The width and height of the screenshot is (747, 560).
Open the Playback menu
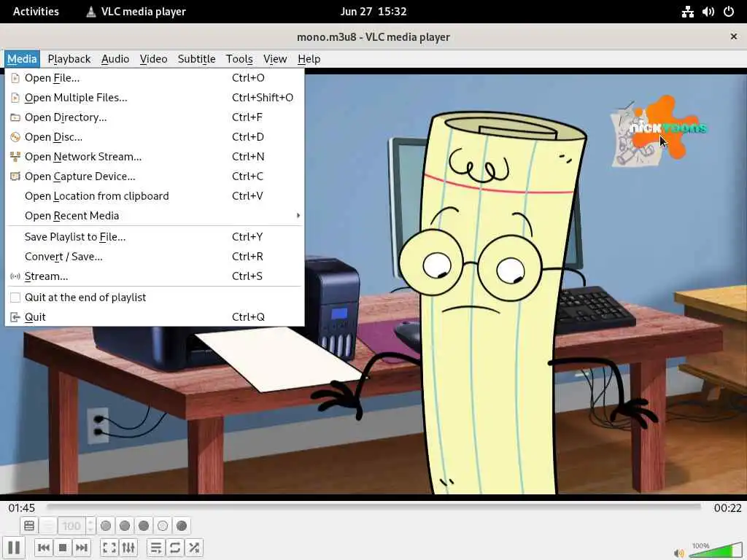coord(69,59)
